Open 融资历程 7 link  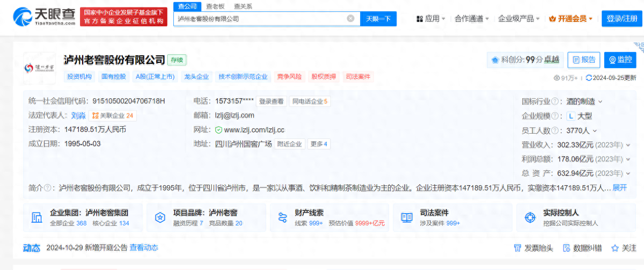point(188,223)
